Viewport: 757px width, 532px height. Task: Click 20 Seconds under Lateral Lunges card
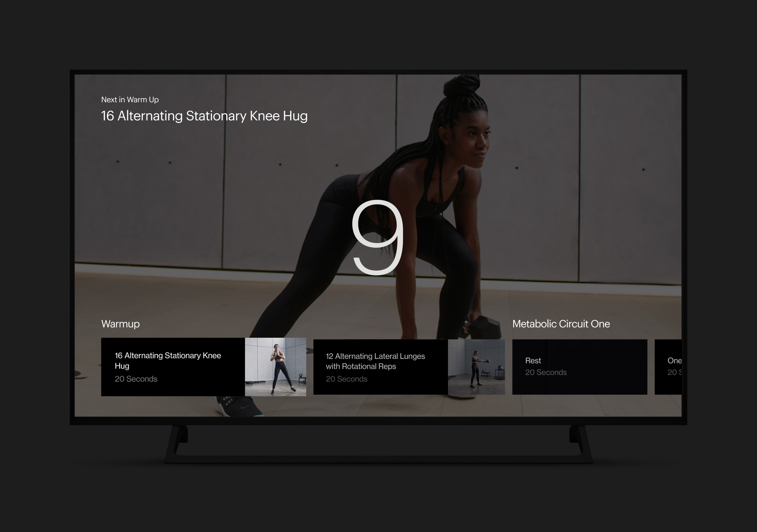pyautogui.click(x=346, y=379)
